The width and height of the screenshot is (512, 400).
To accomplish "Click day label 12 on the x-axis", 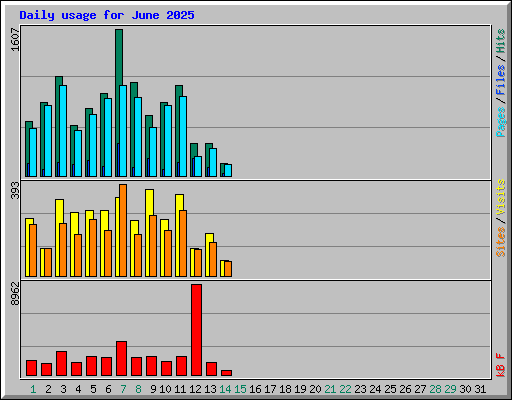I will point(195,389).
